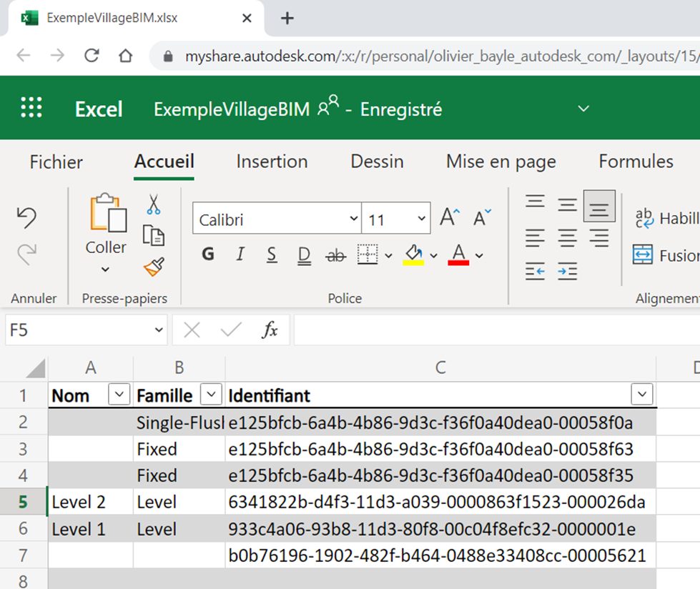This screenshot has height=589, width=700.
Task: Align text right
Action: (x=599, y=238)
